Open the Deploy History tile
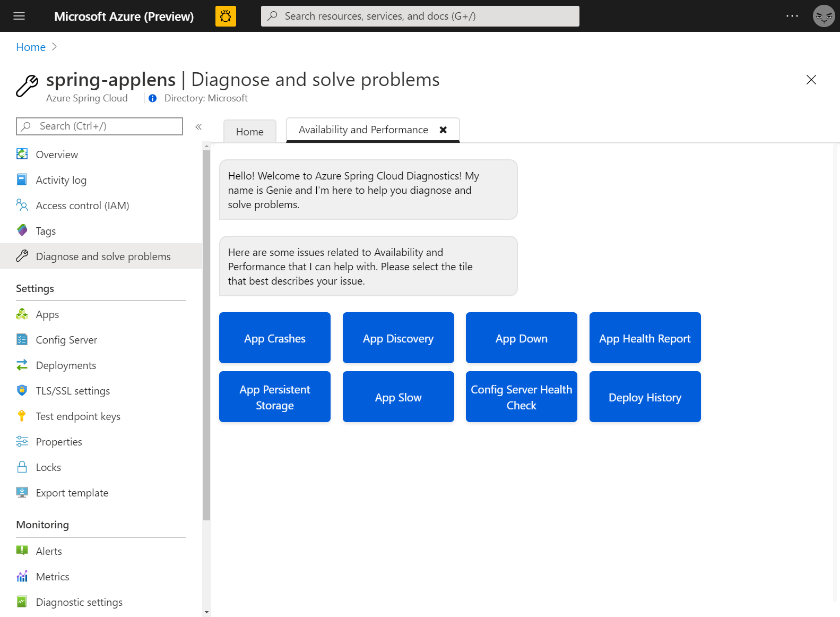The image size is (840, 617). [x=645, y=397]
